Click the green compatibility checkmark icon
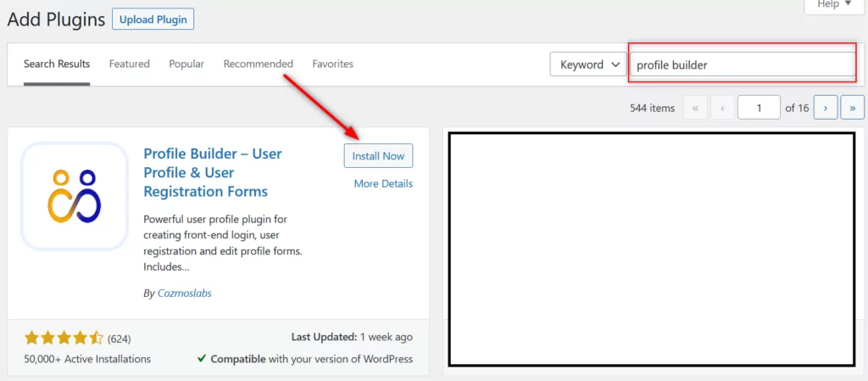This screenshot has width=868, height=381. tap(202, 359)
